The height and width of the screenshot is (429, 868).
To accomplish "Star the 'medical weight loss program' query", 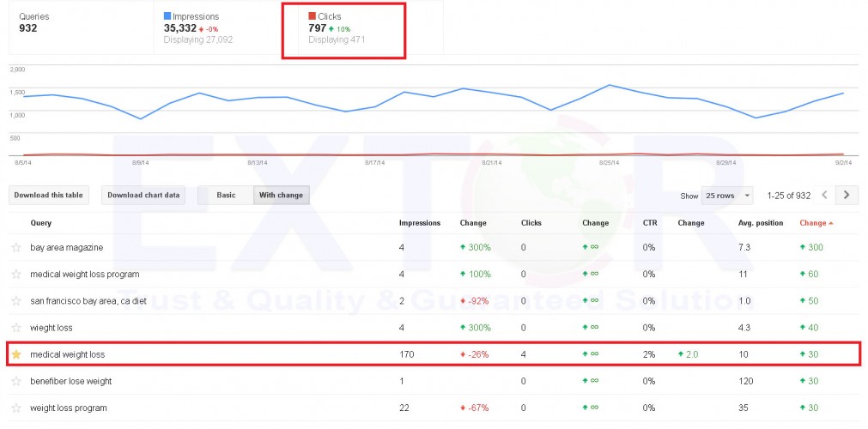I will [15, 275].
